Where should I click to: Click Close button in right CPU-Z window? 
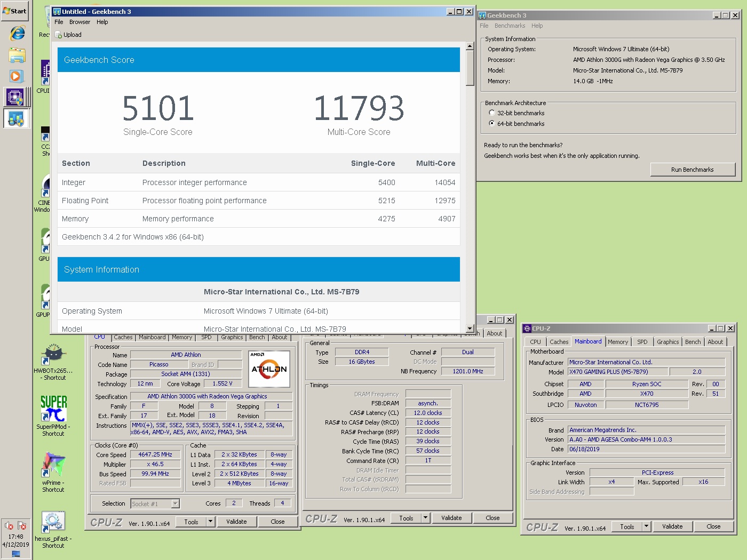click(x=713, y=526)
